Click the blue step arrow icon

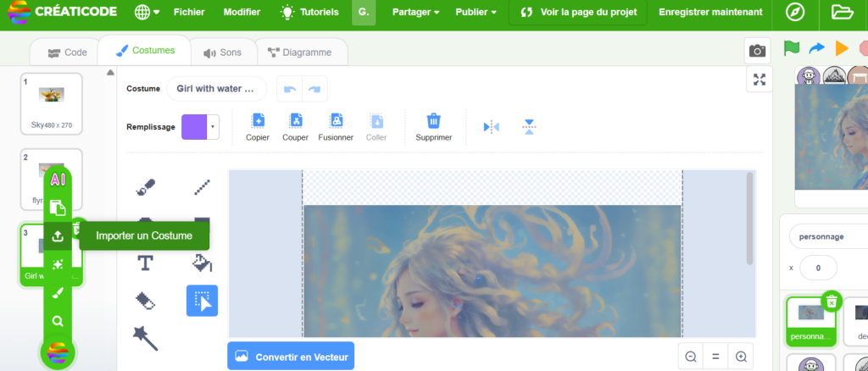[x=816, y=48]
